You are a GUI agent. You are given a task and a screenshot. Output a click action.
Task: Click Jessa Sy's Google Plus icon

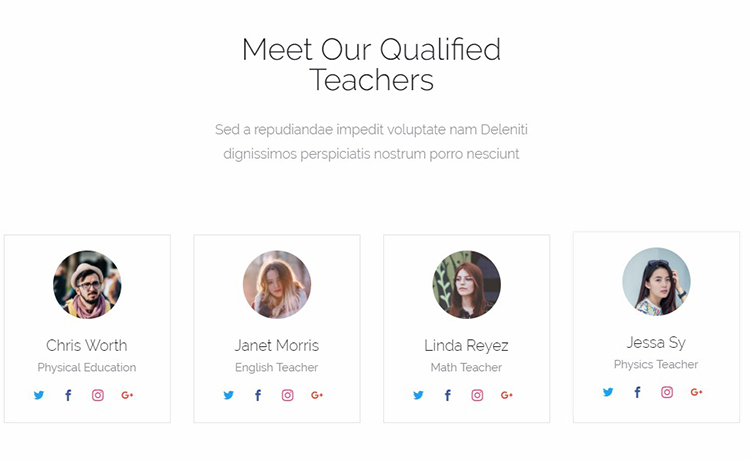[x=696, y=392]
